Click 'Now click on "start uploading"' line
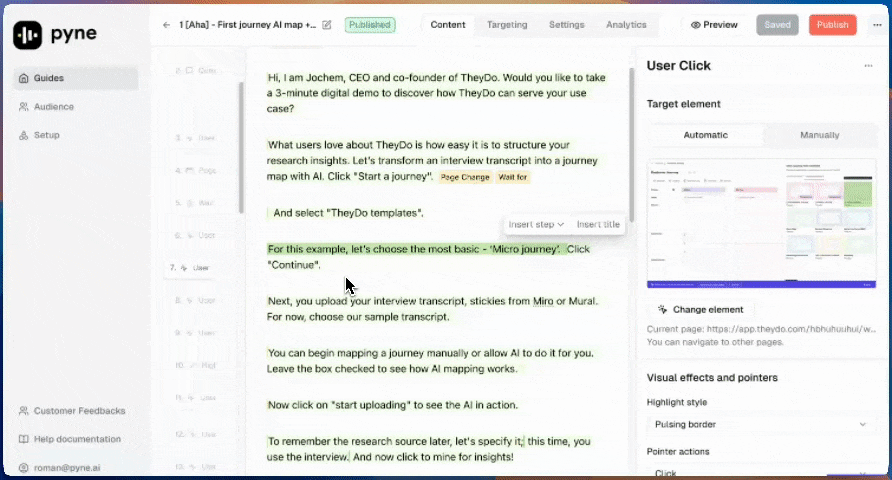 point(393,405)
